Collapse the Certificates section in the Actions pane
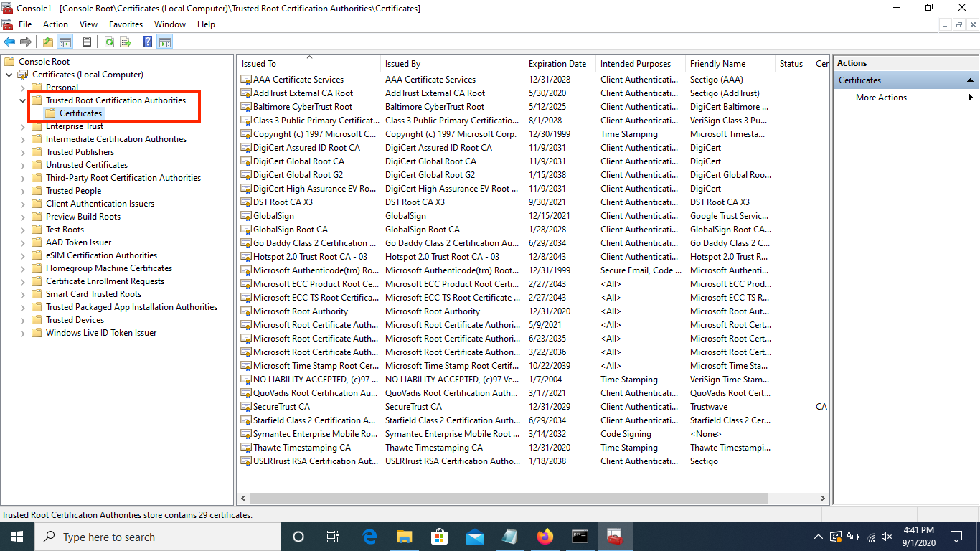Viewport: 980px width, 551px height. pyautogui.click(x=970, y=79)
